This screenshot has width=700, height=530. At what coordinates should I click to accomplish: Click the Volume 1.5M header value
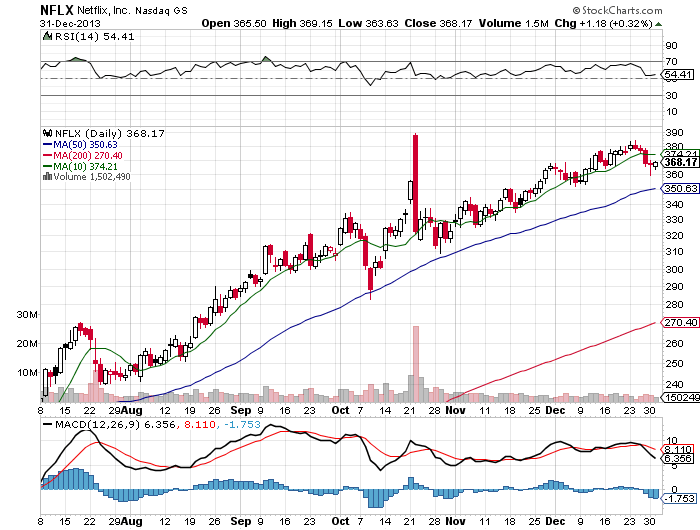pyautogui.click(x=513, y=23)
